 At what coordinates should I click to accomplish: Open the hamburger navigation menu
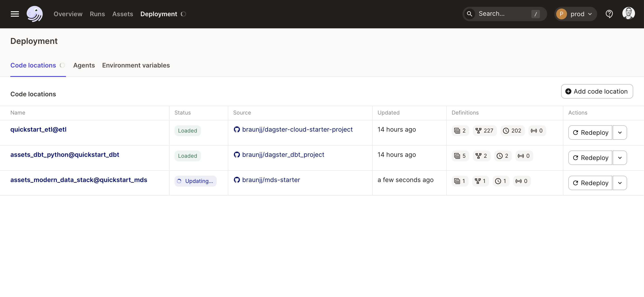coord(15,14)
